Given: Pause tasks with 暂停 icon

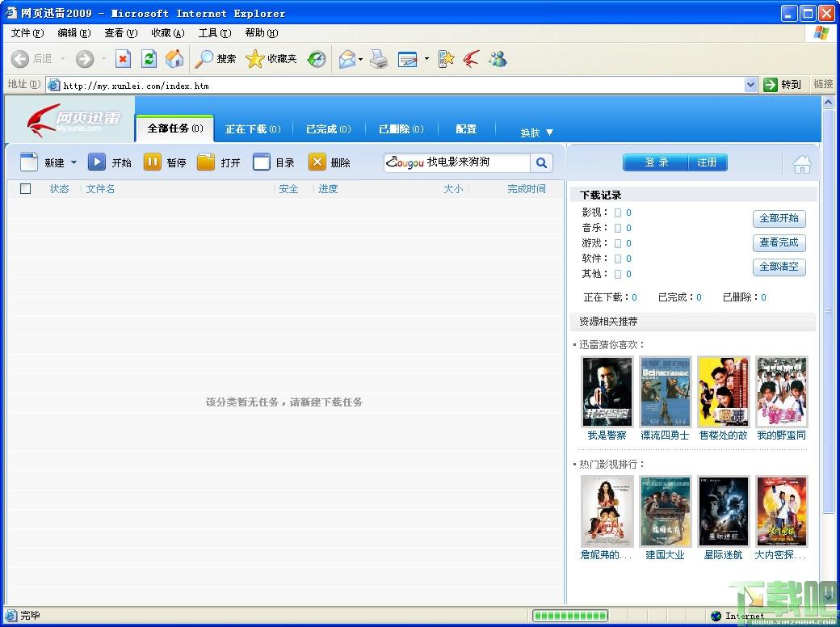Looking at the screenshot, I should [152, 162].
